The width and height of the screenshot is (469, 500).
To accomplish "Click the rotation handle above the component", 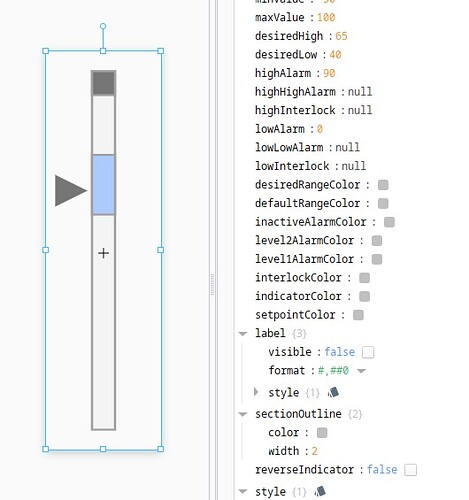I will [x=103, y=26].
